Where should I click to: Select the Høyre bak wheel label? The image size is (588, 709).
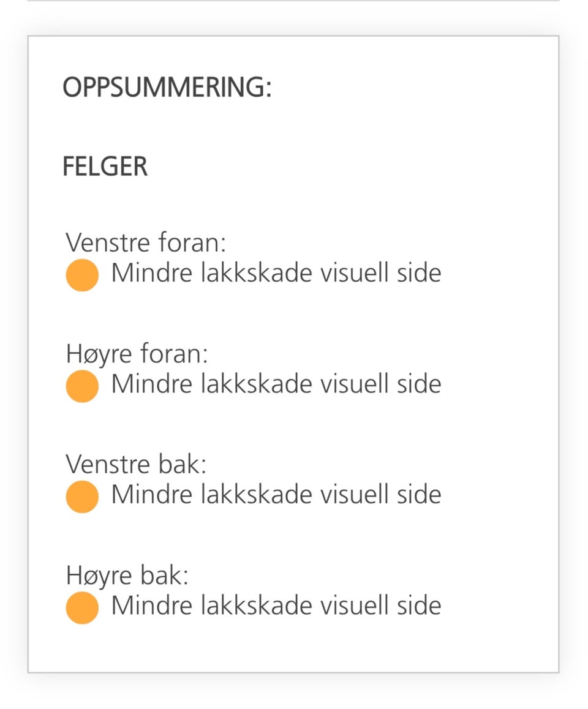click(127, 574)
